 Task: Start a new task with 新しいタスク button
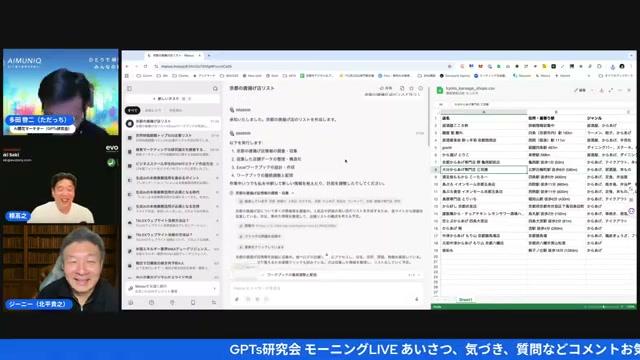(171, 99)
